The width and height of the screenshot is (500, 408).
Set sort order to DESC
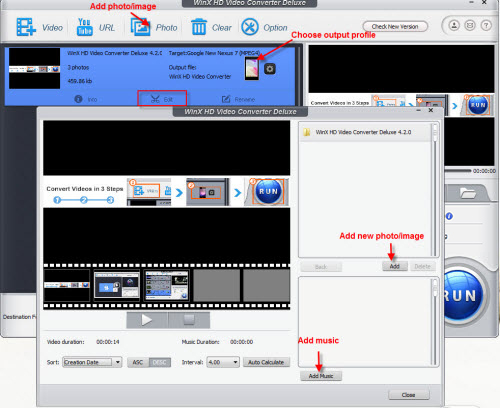tap(160, 362)
